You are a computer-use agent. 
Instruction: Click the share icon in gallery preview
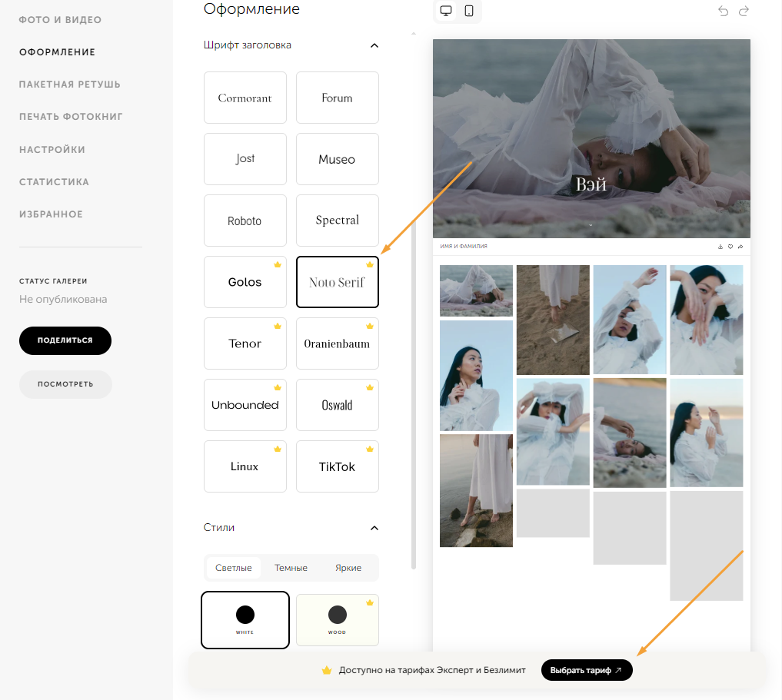[x=740, y=247]
